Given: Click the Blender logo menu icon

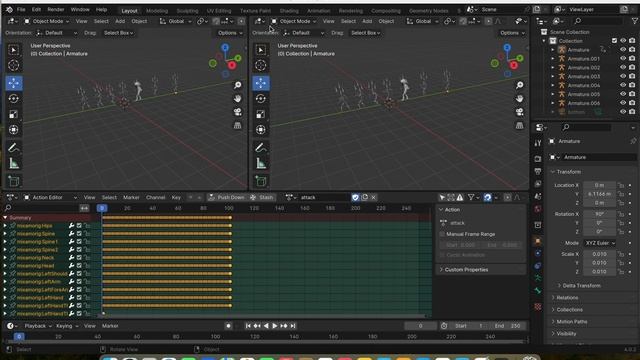Looking at the screenshot, I should tap(9, 9).
